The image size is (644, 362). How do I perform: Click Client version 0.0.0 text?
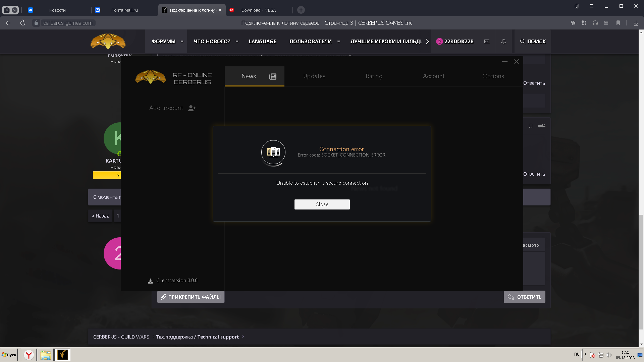coord(177,281)
